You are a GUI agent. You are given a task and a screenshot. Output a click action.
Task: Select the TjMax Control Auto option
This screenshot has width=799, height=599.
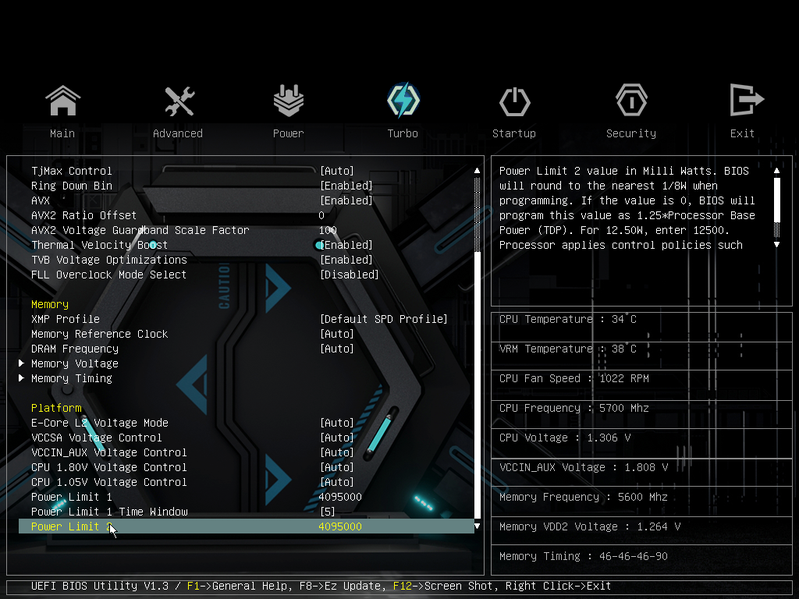(337, 171)
